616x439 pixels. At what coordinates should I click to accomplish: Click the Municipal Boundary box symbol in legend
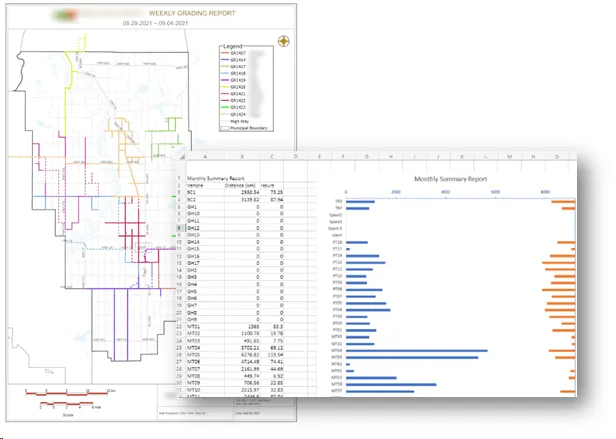coord(225,128)
